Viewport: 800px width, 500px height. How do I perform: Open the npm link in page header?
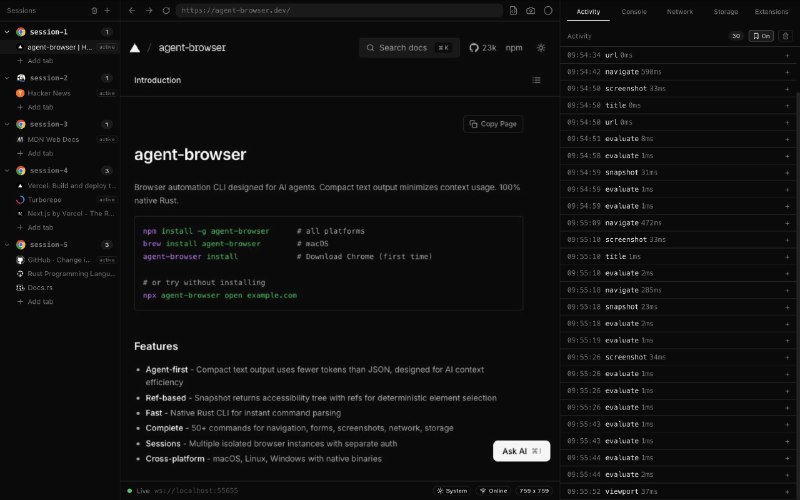tap(514, 48)
